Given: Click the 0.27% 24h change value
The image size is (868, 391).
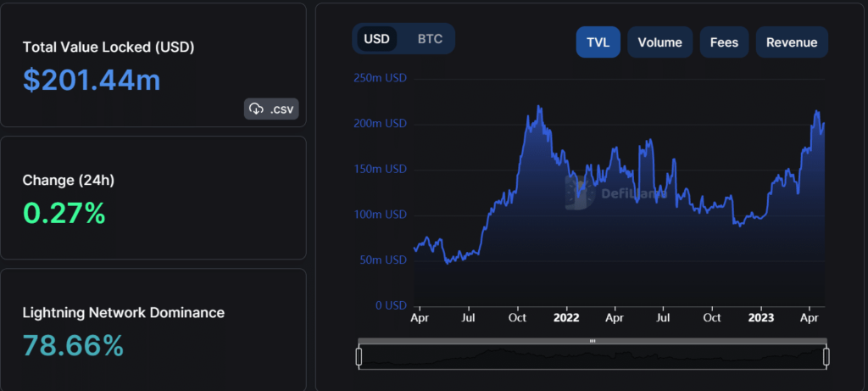Looking at the screenshot, I should (x=64, y=213).
